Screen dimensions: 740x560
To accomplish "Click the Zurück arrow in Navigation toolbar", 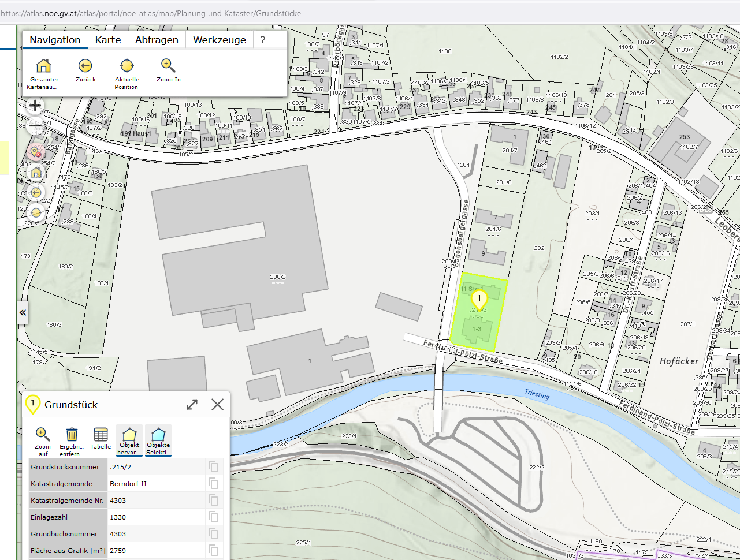I will point(85,66).
